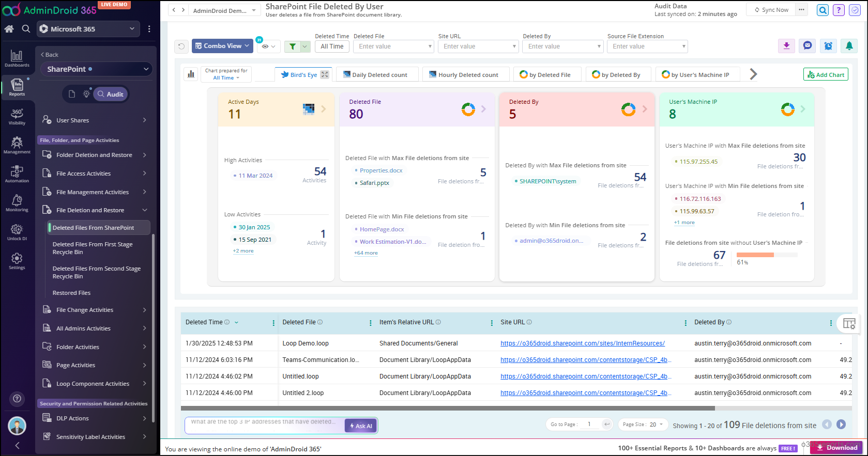The height and width of the screenshot is (456, 868).
Task: Click the Ask AI button
Action: tap(361, 426)
